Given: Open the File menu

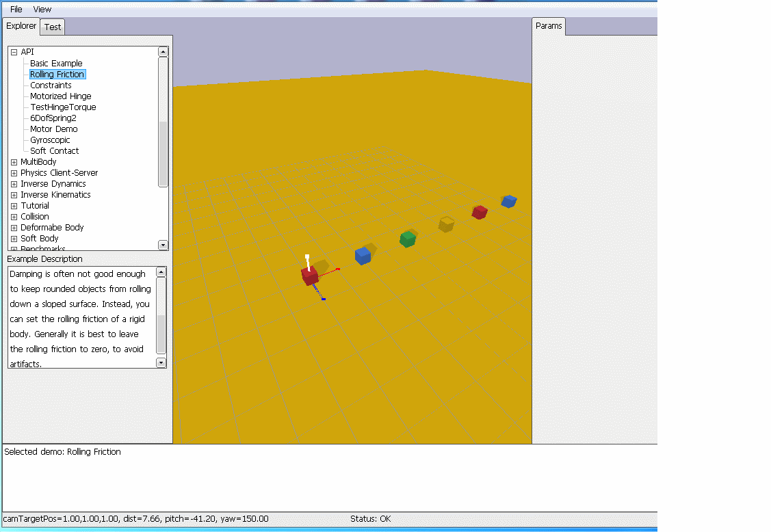Looking at the screenshot, I should pyautogui.click(x=16, y=10).
